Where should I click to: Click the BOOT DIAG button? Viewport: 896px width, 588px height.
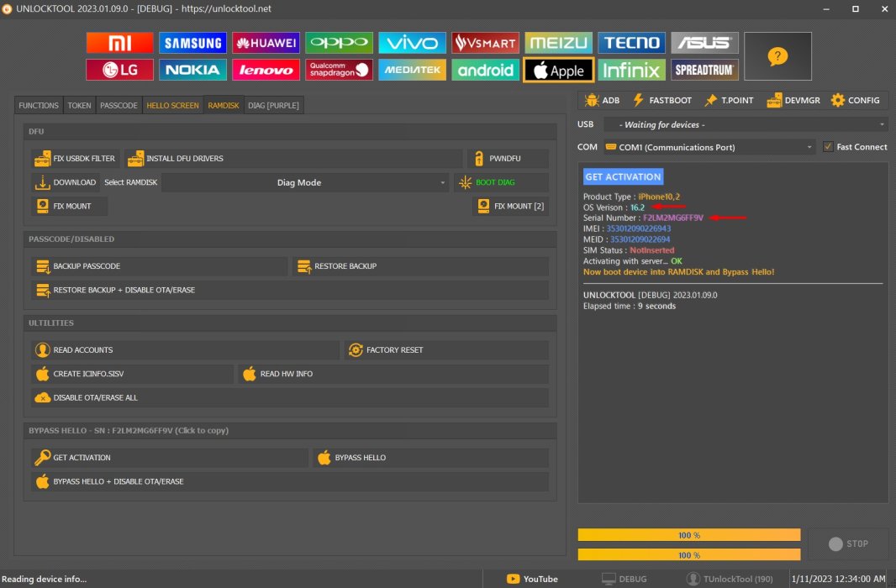[x=502, y=182]
